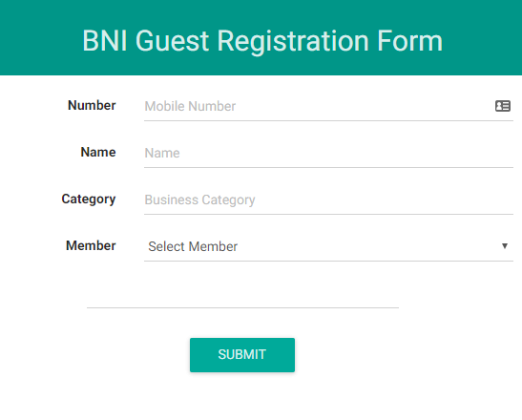Screen dimensions: 522x420
Task: Click the Mobile Number input field
Action: click(328, 107)
